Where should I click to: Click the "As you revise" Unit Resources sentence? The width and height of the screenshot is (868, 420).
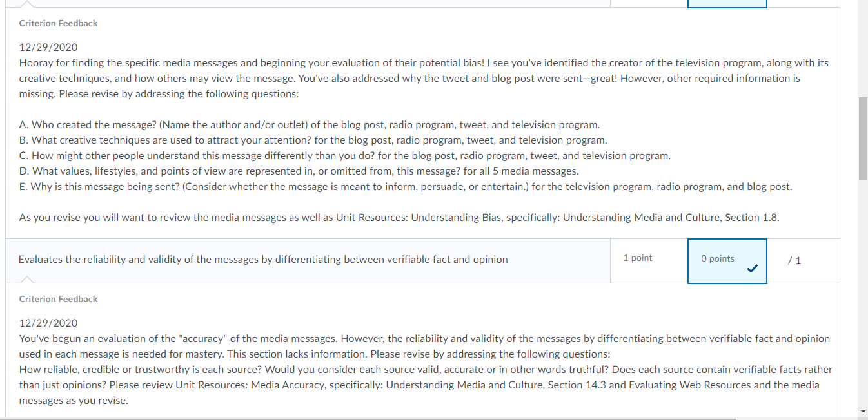(399, 217)
